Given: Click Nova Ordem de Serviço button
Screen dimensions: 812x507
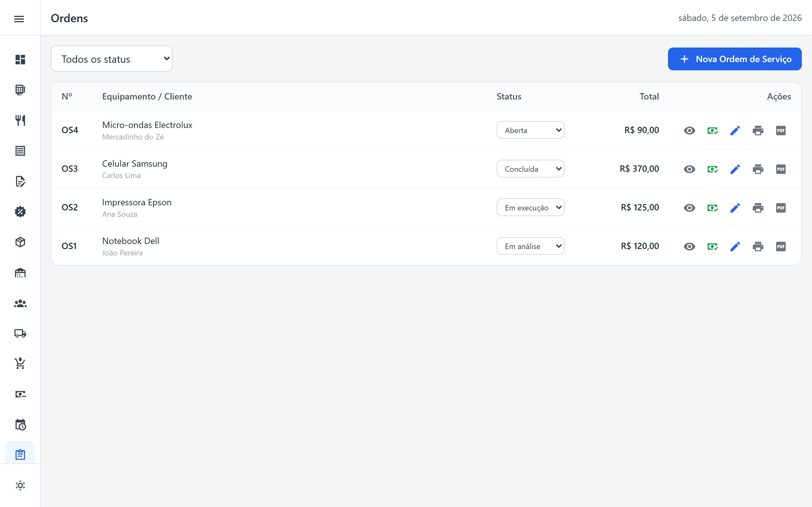Looking at the screenshot, I should [735, 59].
